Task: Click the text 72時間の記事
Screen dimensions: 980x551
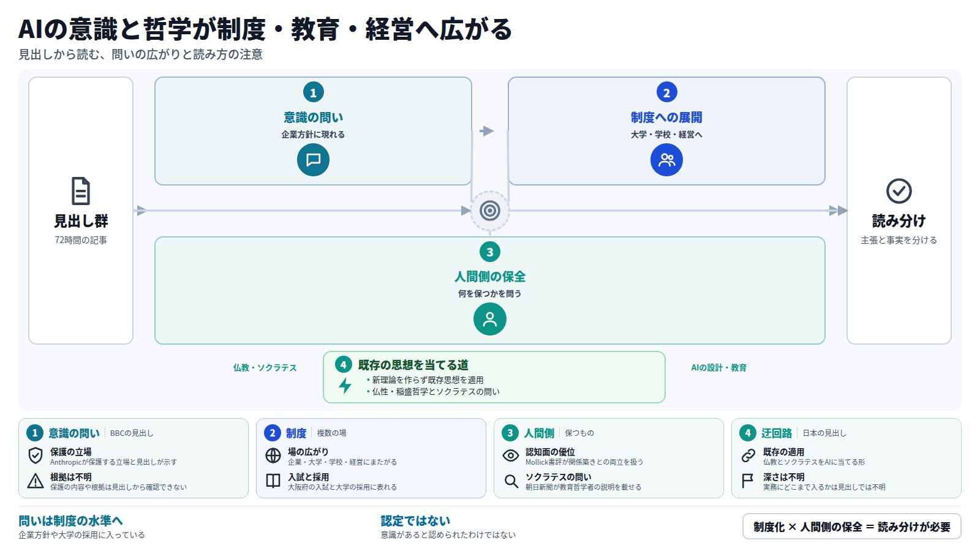Action: pyautogui.click(x=81, y=240)
